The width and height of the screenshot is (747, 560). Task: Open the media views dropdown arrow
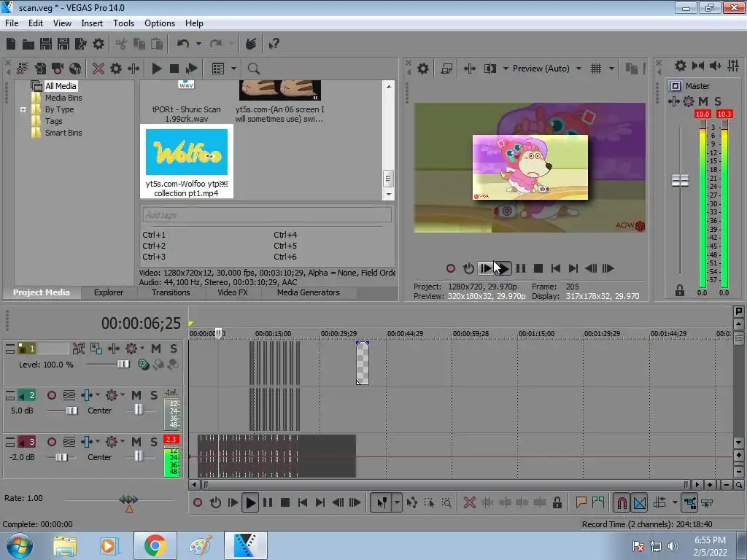point(233,69)
